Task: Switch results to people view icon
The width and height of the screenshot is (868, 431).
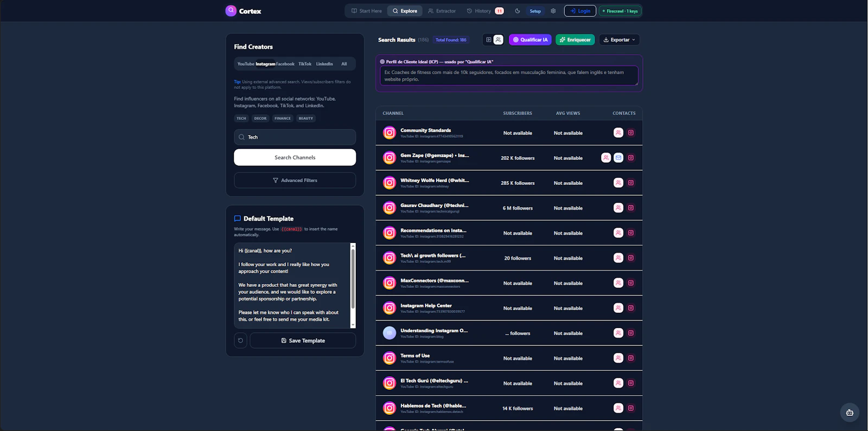Action: pos(499,40)
